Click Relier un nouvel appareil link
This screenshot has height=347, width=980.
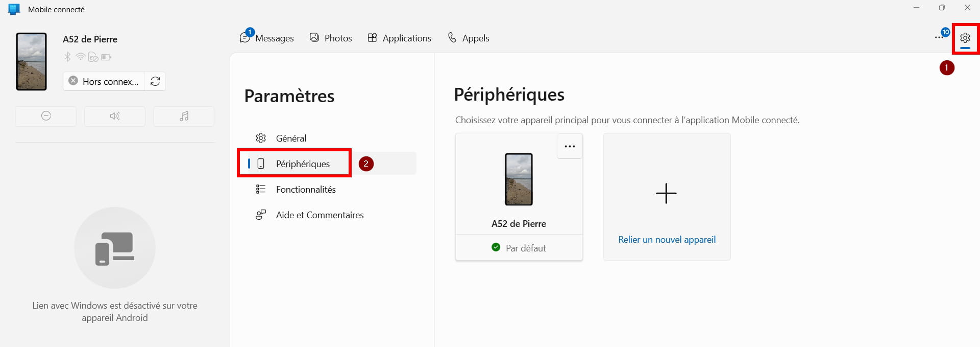[x=667, y=239]
